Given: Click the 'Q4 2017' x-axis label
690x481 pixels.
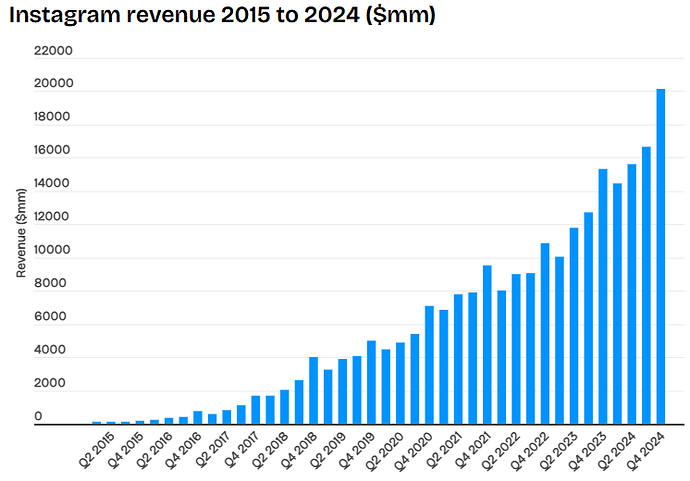Looking at the screenshot, I should coord(241,451).
